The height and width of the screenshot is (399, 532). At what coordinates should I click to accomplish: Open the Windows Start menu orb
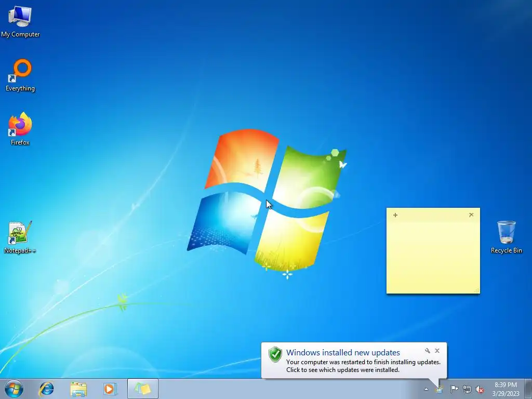[x=14, y=389]
